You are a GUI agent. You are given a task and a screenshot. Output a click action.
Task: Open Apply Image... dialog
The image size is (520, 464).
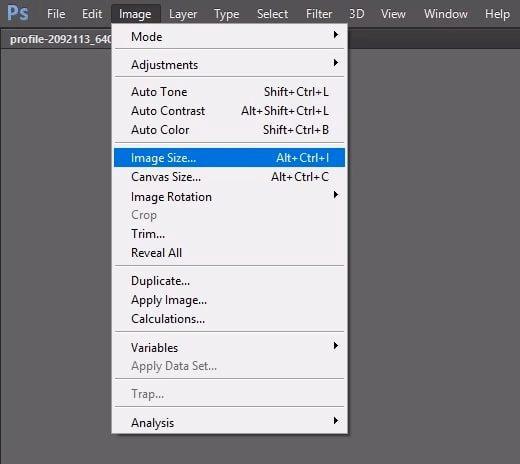point(229,300)
